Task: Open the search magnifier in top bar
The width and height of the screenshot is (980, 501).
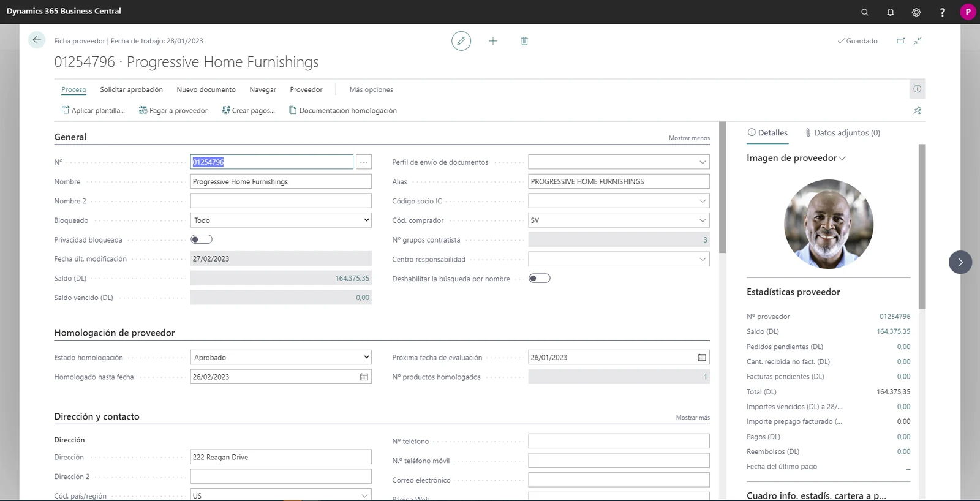Action: coord(865,12)
